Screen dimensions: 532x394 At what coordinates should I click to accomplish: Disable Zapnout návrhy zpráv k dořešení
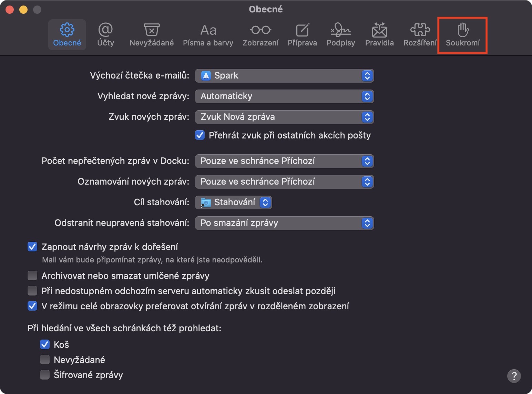coord(32,247)
